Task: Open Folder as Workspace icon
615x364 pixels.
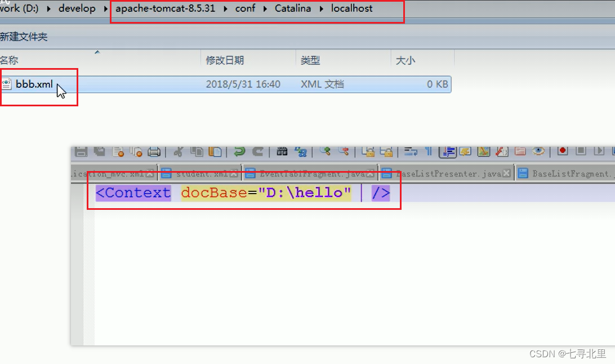Action: pyautogui.click(x=520, y=151)
